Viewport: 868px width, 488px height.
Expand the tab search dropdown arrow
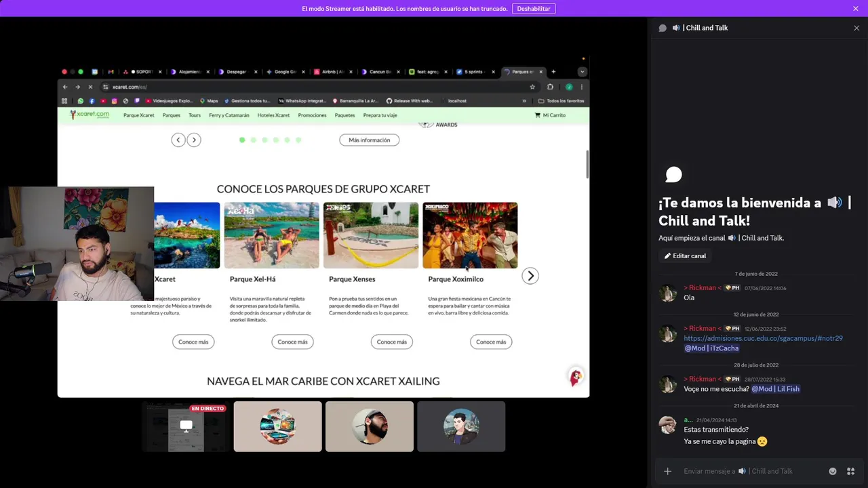[582, 72]
